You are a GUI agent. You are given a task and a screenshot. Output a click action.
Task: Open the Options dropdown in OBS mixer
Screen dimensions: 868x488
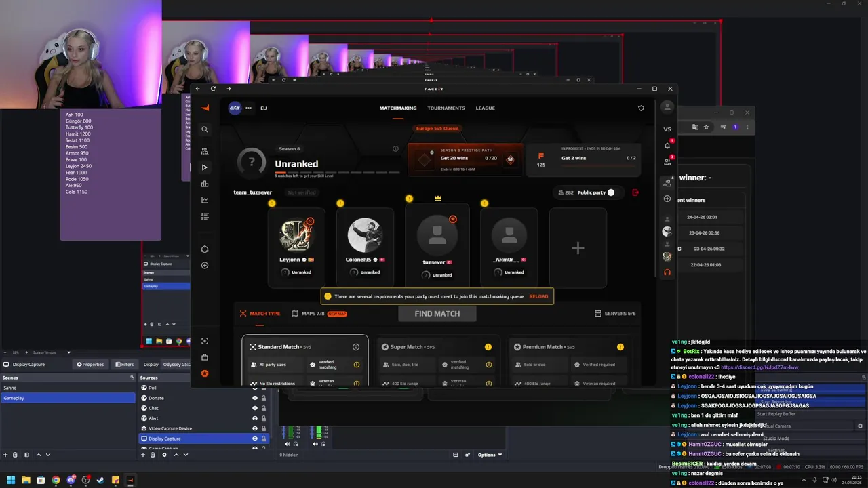[490, 455]
